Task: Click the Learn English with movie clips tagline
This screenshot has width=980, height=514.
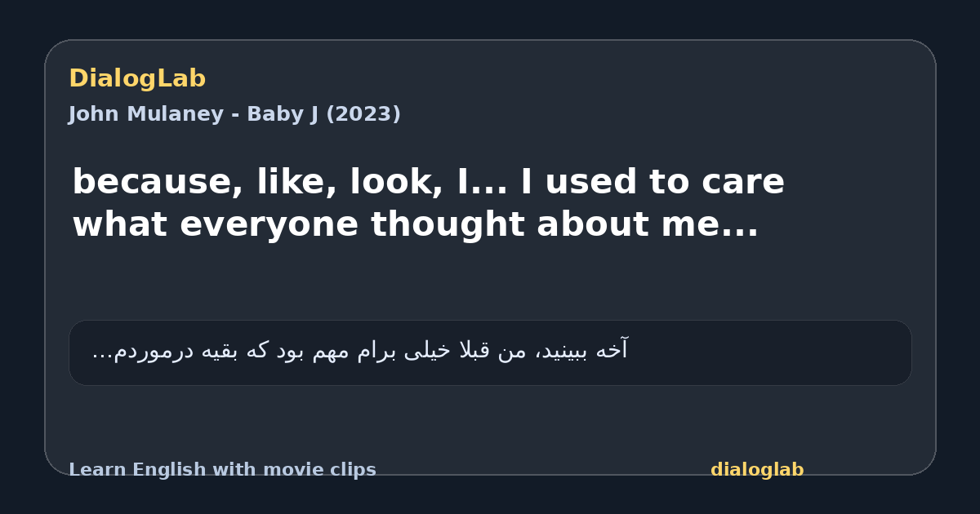Action: coord(222,470)
